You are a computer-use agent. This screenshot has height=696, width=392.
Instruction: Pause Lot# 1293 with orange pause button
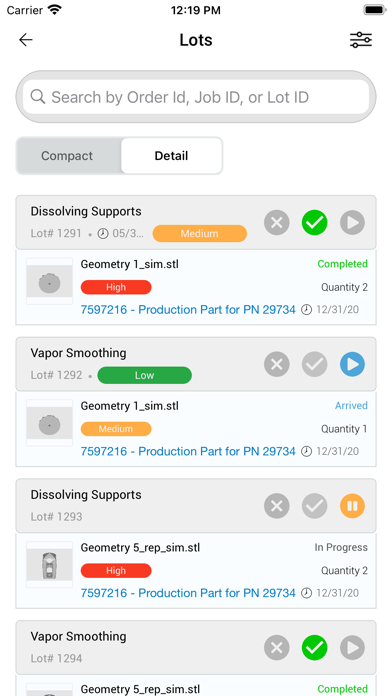(352, 506)
